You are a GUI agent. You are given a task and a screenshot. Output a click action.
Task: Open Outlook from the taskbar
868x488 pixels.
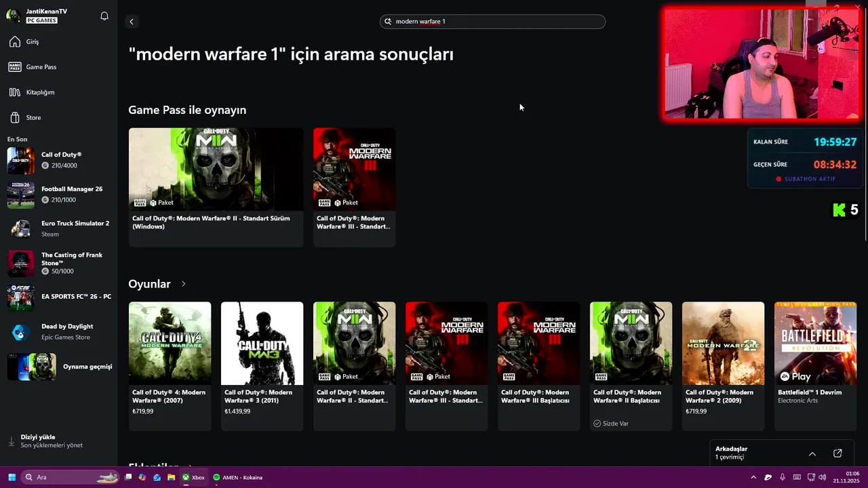pyautogui.click(x=157, y=477)
